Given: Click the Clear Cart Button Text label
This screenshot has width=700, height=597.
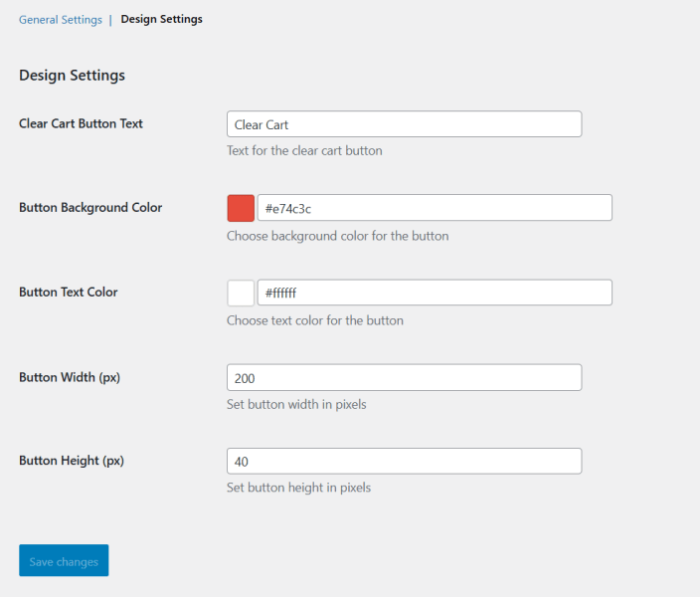Looking at the screenshot, I should pos(81,123).
